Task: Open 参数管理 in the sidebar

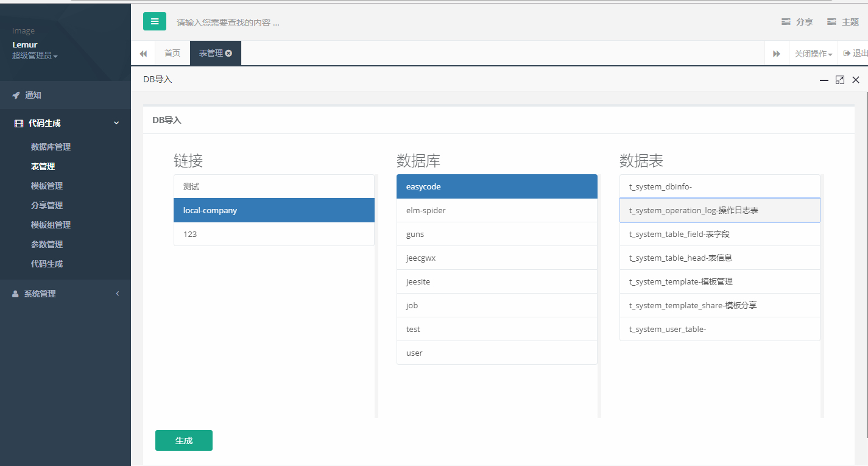Action: 47,244
